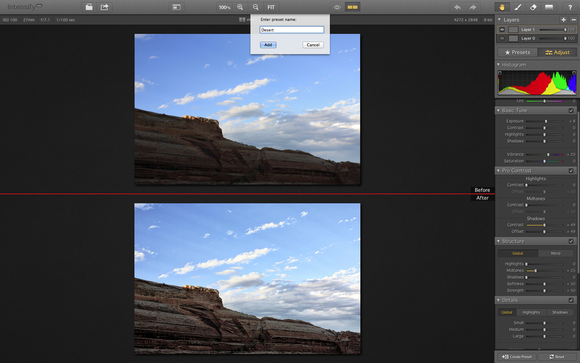This screenshot has height=363, width=580.
Task: Click the After preview image
Action: tap(247, 278)
